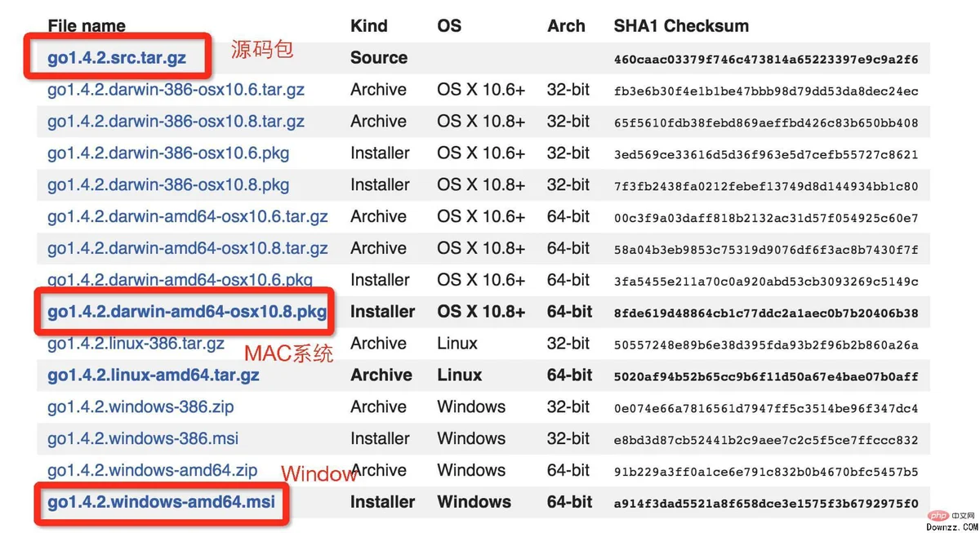This screenshot has width=980, height=533.
Task: Open go1.4.2.darwin-386-osx10.8.tar.gz download
Action: click(x=176, y=122)
